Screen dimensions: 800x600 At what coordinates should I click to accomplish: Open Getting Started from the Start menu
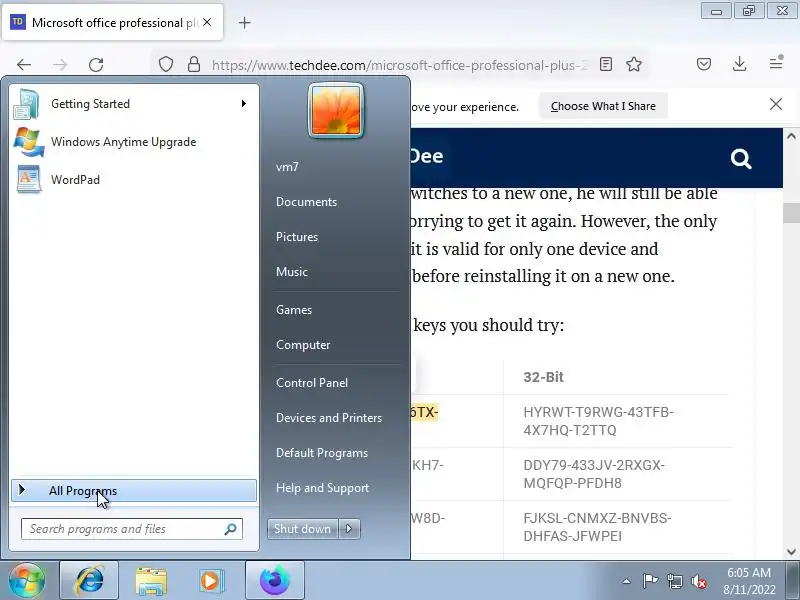click(134, 104)
